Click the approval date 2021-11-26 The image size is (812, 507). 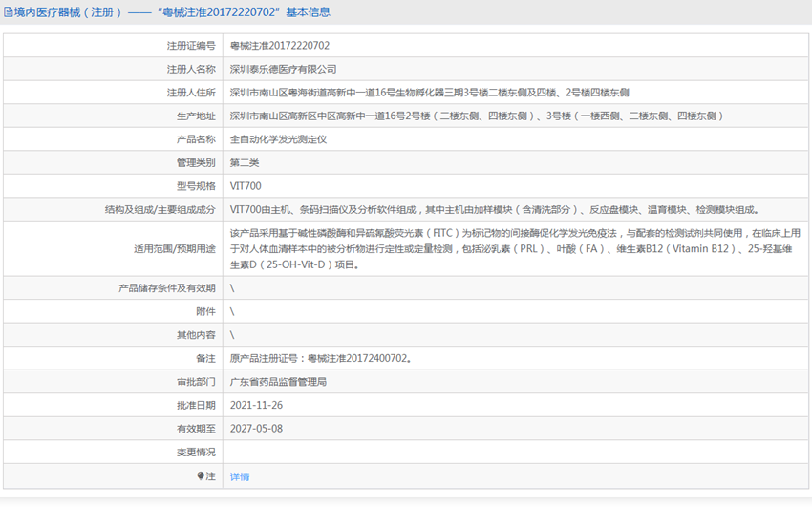click(256, 405)
